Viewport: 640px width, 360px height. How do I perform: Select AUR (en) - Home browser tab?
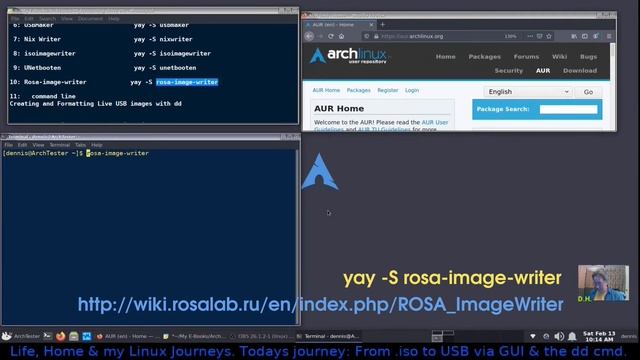coord(340,24)
